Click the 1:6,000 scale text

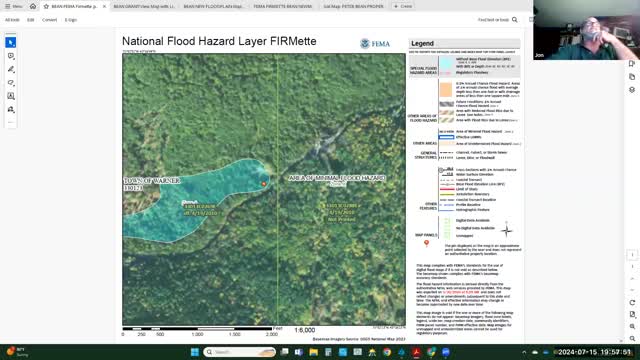[x=304, y=330]
